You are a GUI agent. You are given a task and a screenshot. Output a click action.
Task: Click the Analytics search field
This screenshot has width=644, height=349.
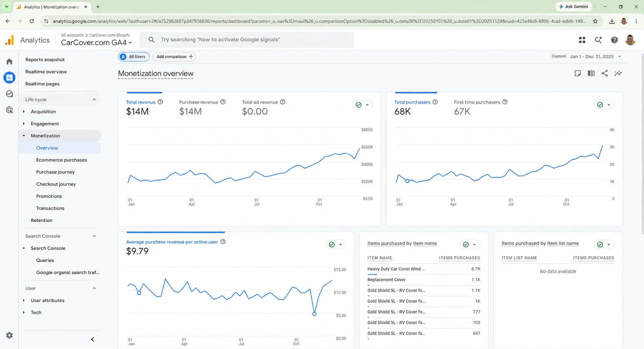tap(247, 40)
